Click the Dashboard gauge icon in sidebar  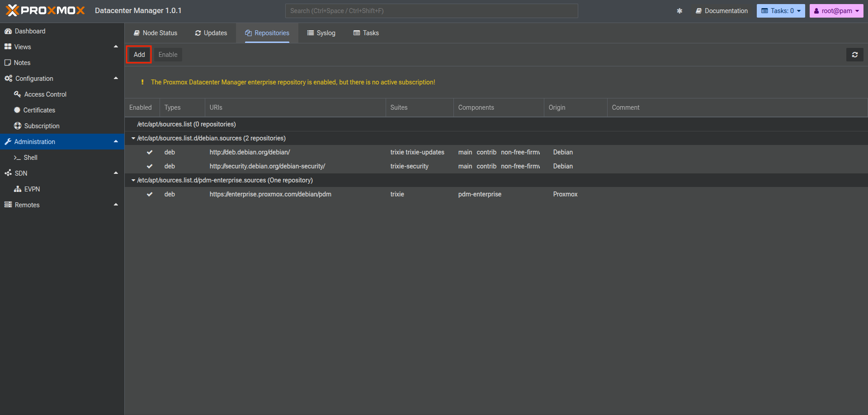click(x=8, y=31)
